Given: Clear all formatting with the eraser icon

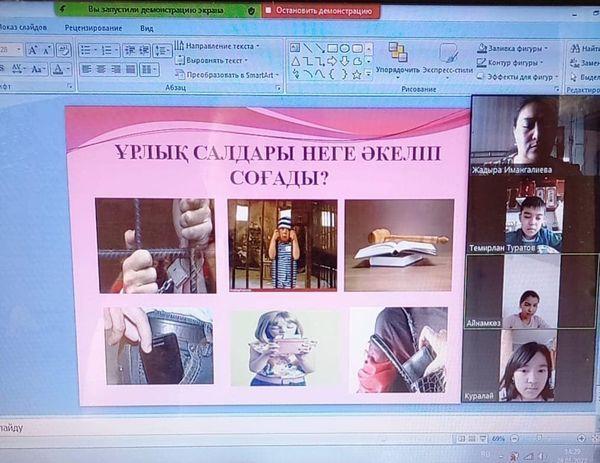Looking at the screenshot, I should (64, 50).
